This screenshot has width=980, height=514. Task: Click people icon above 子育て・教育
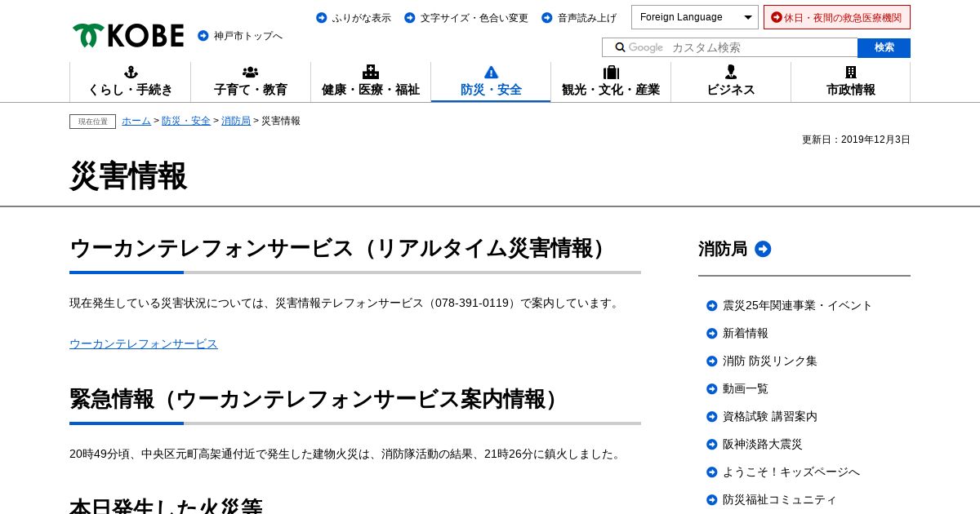pyautogui.click(x=251, y=72)
